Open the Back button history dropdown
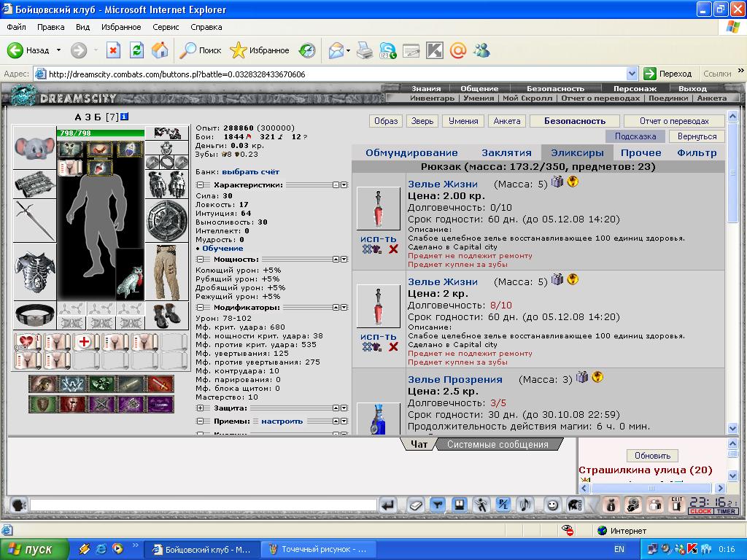The width and height of the screenshot is (747, 560). (x=58, y=50)
